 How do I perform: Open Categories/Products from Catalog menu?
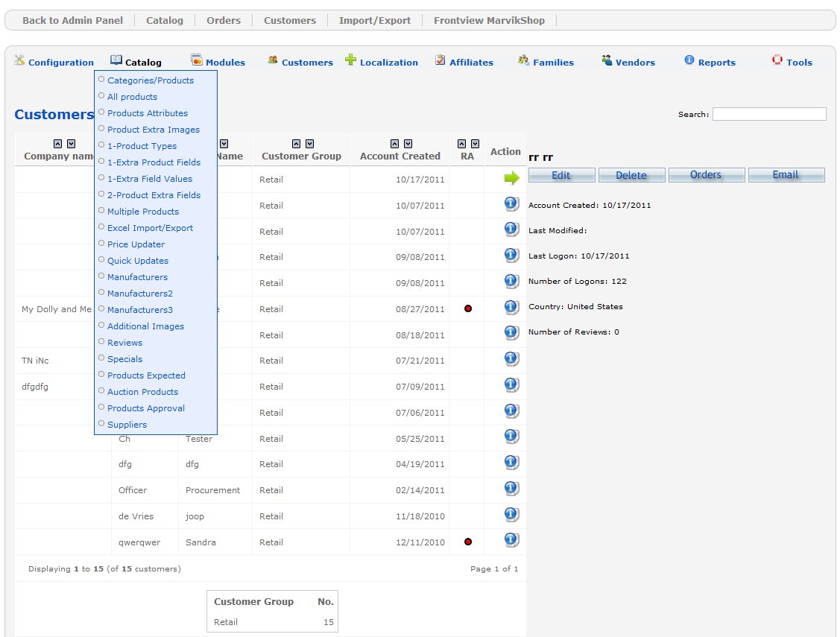[x=151, y=80]
